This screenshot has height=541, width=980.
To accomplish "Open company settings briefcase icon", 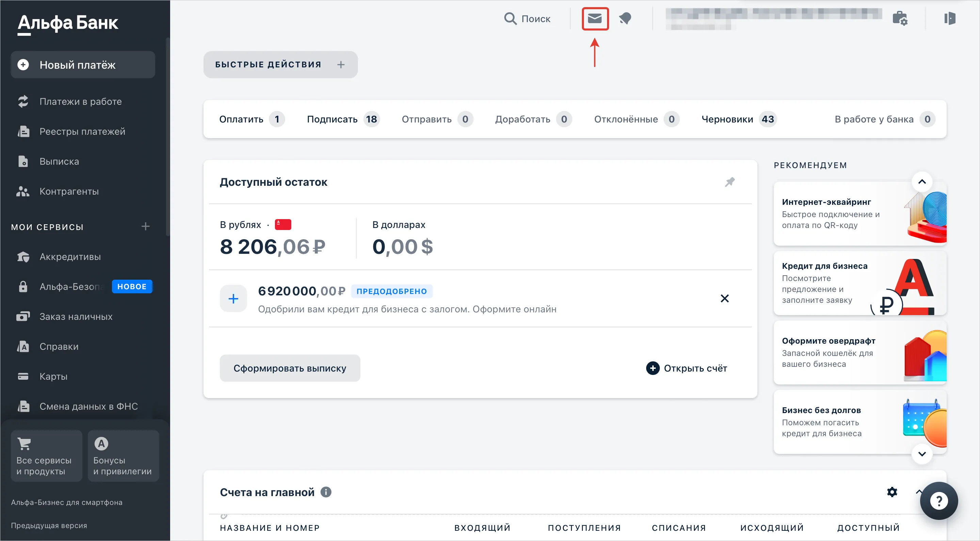I will pyautogui.click(x=900, y=18).
